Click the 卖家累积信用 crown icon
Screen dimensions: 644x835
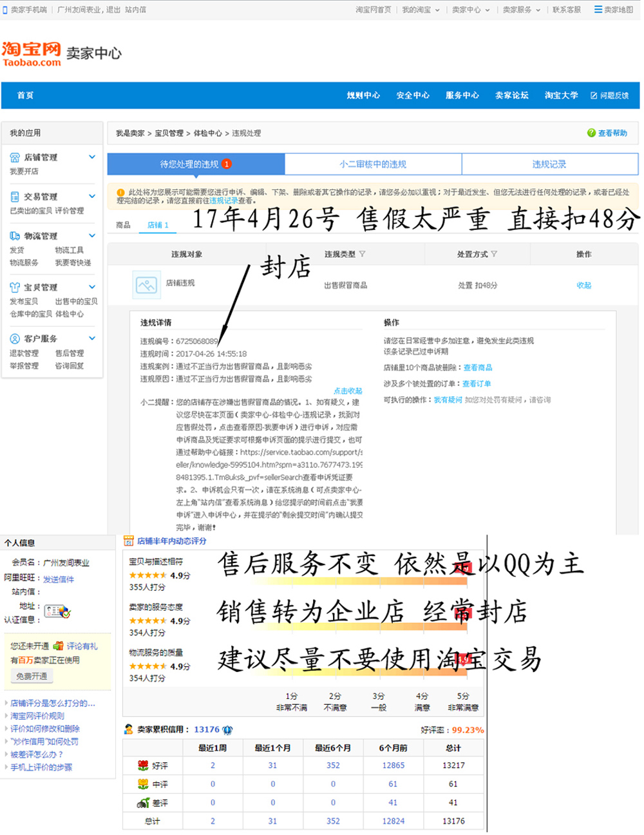click(x=227, y=729)
